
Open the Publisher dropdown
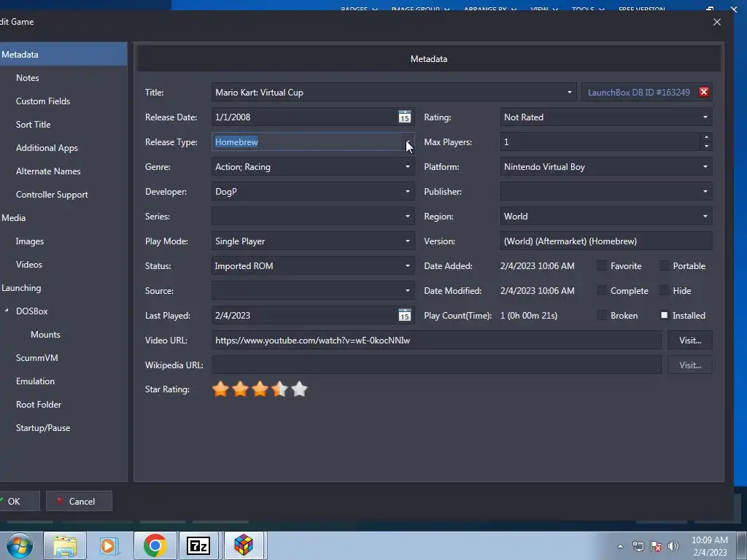click(x=705, y=192)
